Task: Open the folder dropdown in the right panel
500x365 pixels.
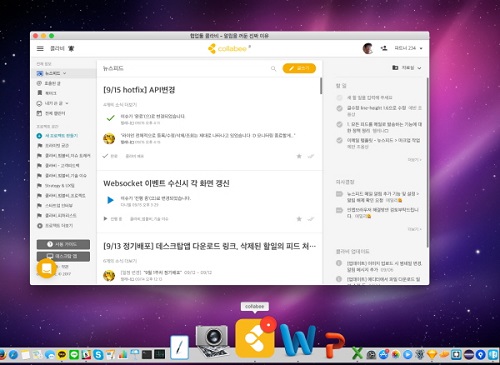Action: tap(407, 68)
